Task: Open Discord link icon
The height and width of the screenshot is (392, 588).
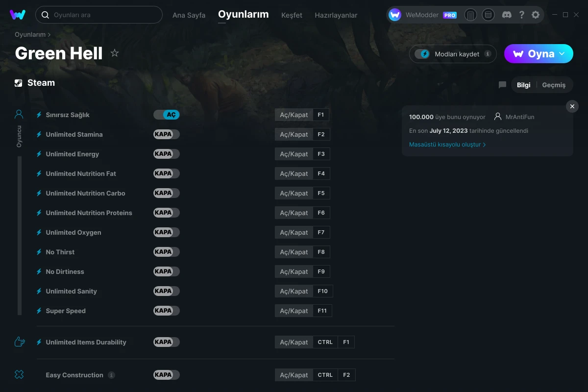Action: click(x=507, y=15)
